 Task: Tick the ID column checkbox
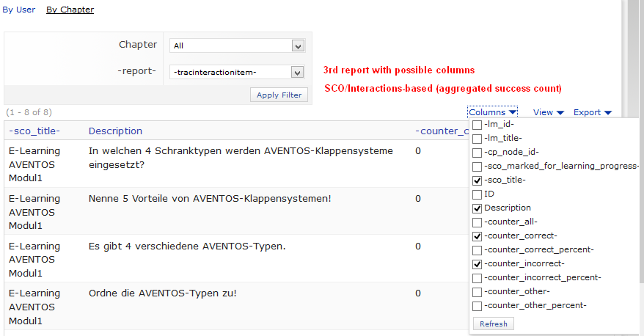pyautogui.click(x=477, y=194)
